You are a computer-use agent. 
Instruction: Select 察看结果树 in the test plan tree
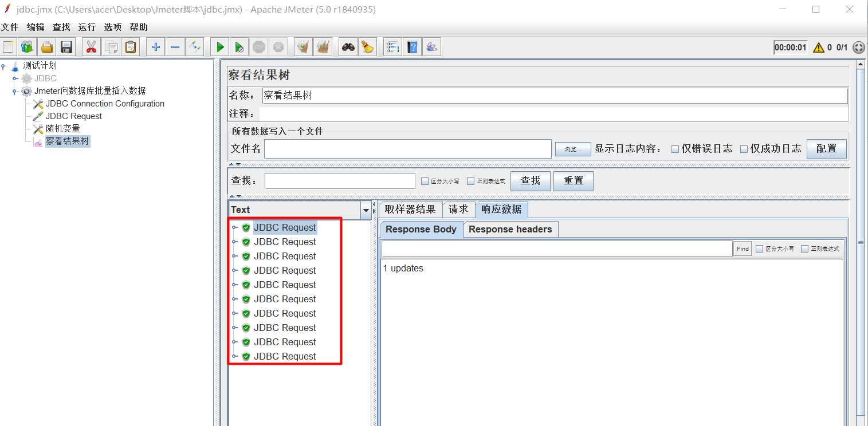coord(68,141)
